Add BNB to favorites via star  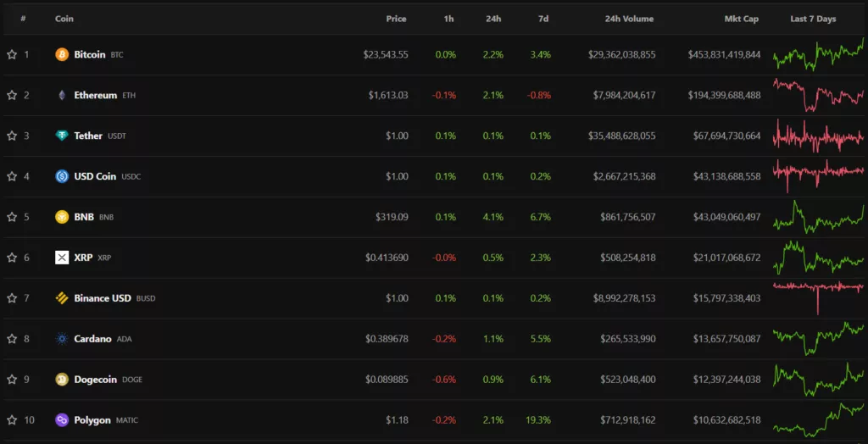12,217
